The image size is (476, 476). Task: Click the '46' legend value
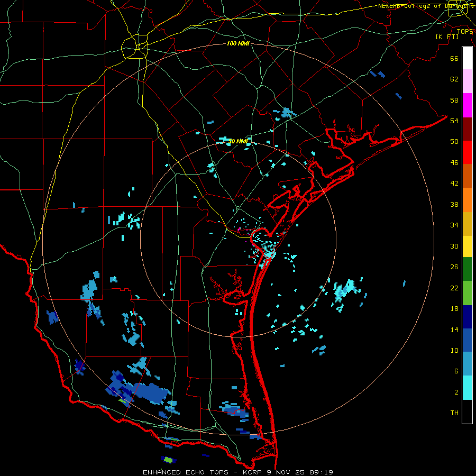coord(454,163)
